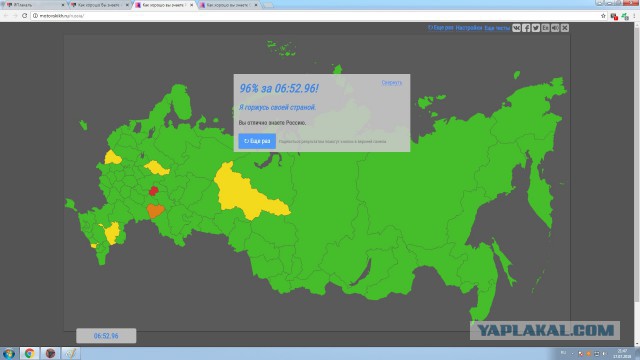Close the game with the X icon
The width and height of the screenshot is (640, 360).
565,28
